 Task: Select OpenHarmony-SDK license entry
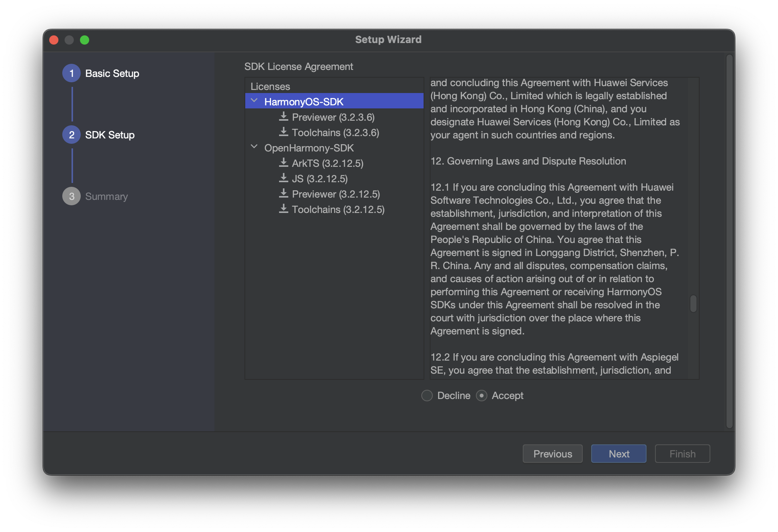point(309,148)
